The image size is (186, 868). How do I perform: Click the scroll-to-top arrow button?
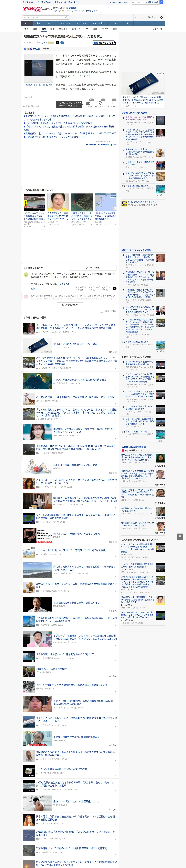pos(180,536)
